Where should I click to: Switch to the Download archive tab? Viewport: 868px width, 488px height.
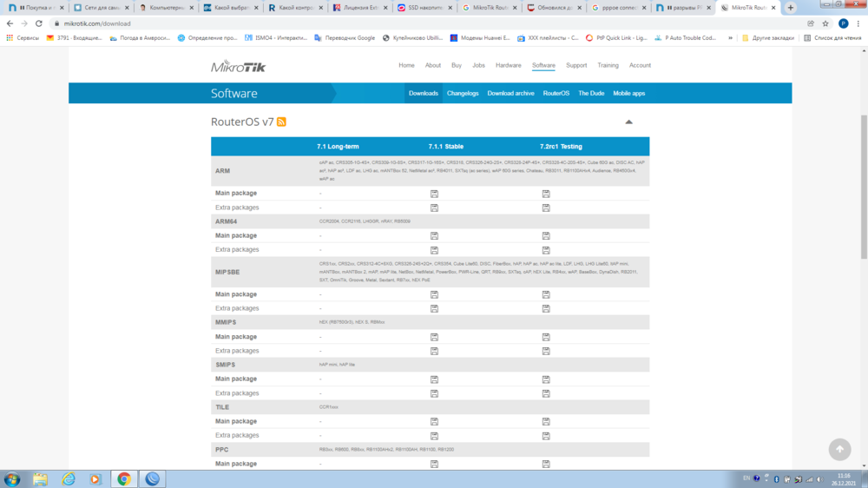(x=510, y=93)
